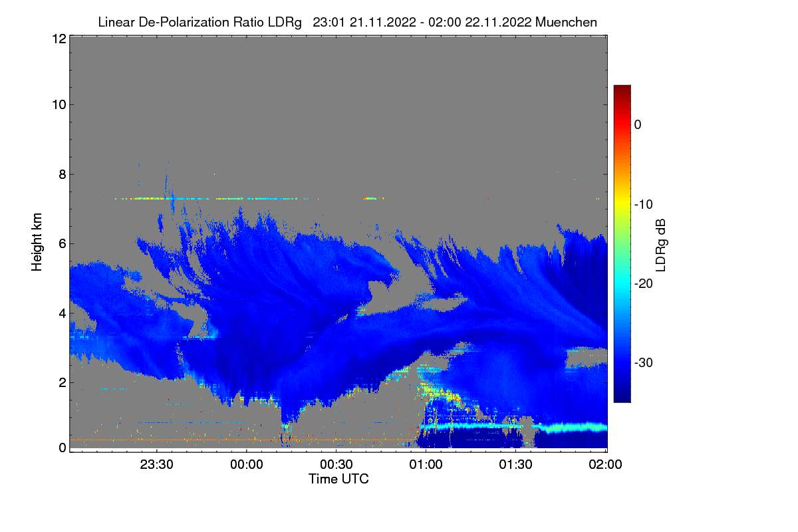This screenshot has width=798, height=532.
Task: Click the height axis tick "0"
Action: pos(61,448)
